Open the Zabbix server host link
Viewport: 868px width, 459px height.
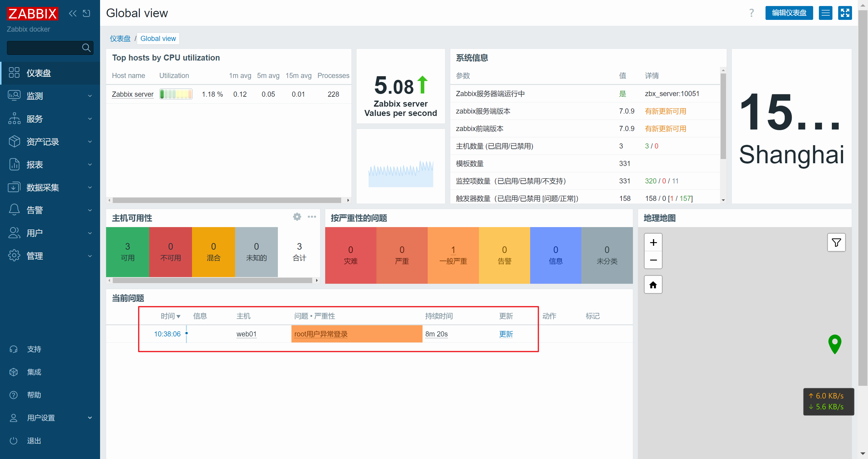coord(132,94)
